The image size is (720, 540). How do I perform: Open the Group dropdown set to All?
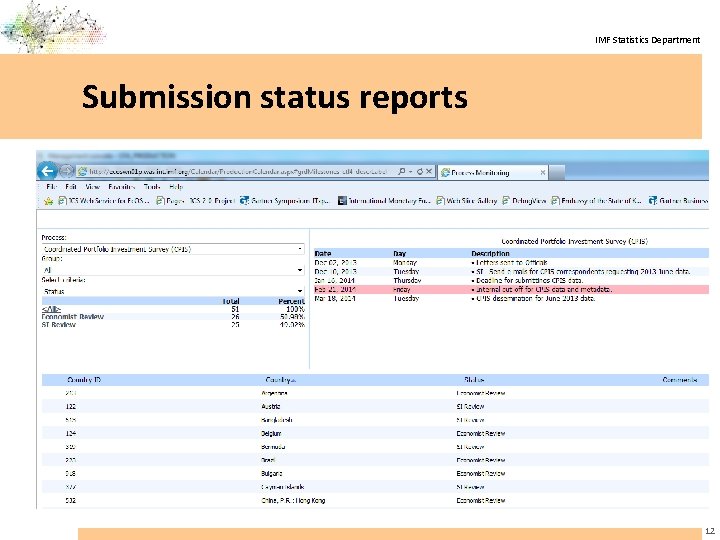pos(173,270)
